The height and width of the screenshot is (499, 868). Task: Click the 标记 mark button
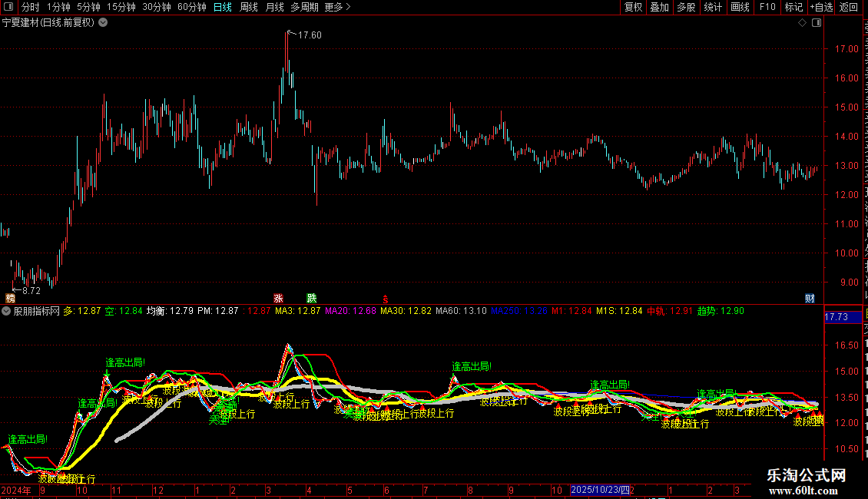pyautogui.click(x=793, y=7)
